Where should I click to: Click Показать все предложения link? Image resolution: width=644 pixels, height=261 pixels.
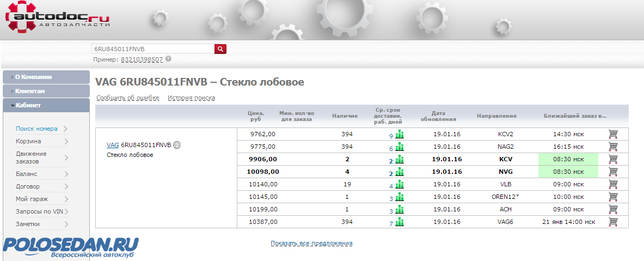311,243
